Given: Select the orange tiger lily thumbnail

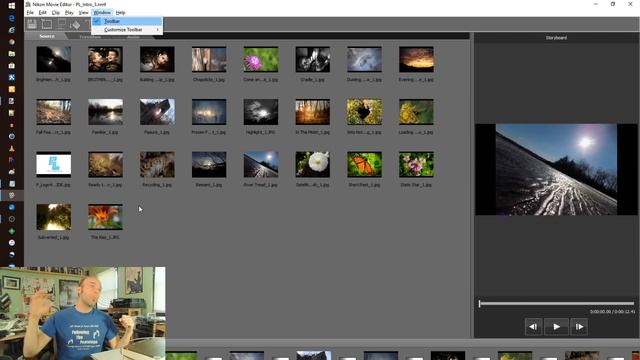Looking at the screenshot, I should [105, 217].
